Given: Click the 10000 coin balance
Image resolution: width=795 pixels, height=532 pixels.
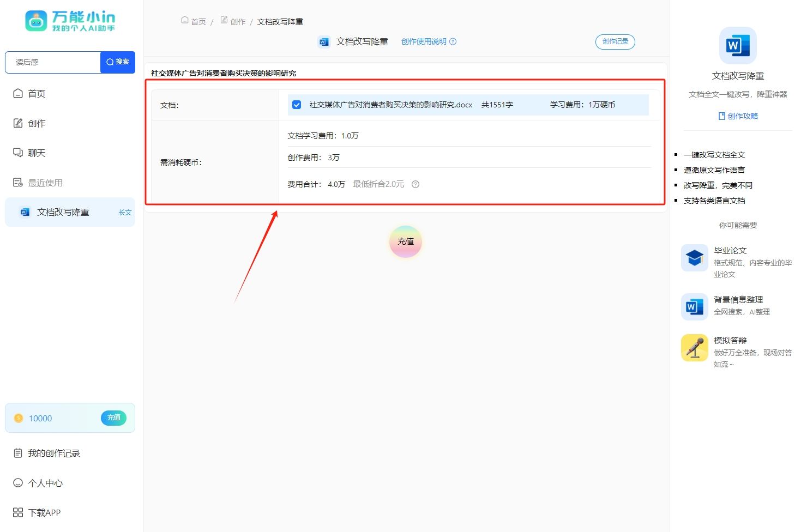Looking at the screenshot, I should tap(40, 418).
